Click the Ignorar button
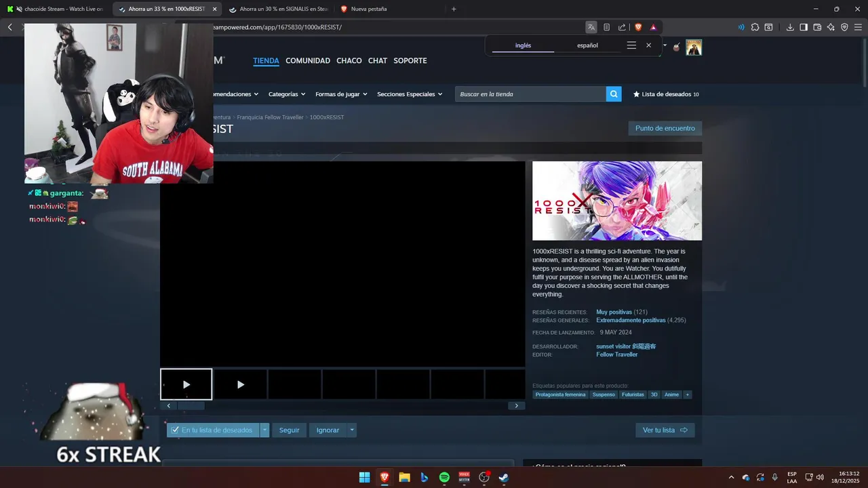This screenshot has width=868, height=488. (328, 430)
